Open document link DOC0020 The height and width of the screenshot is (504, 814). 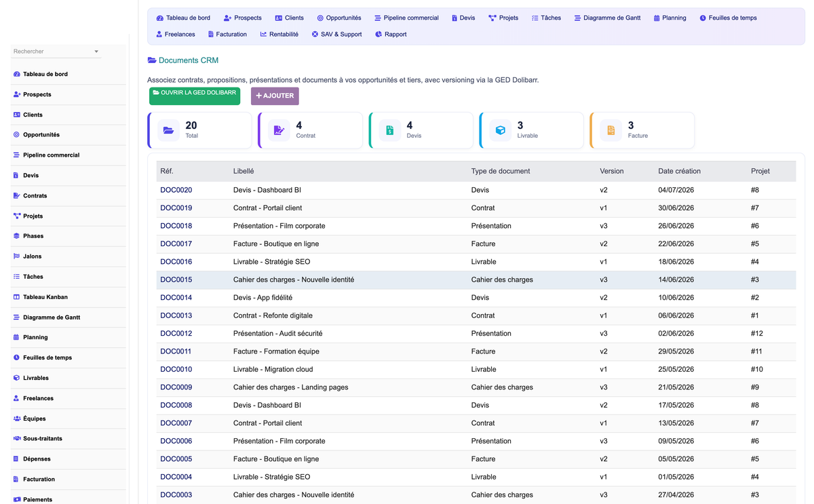[176, 190]
